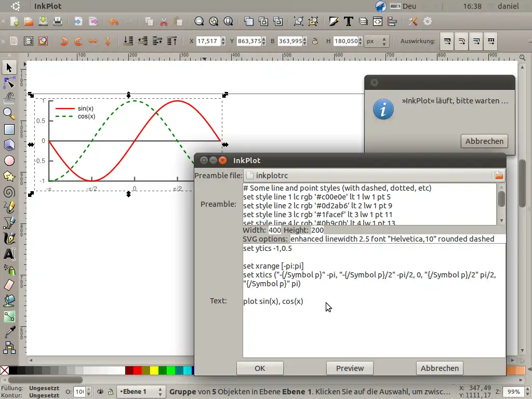Pick the yellow color swatch in the palette
Viewport: 532px width, 399px height.
154,370
